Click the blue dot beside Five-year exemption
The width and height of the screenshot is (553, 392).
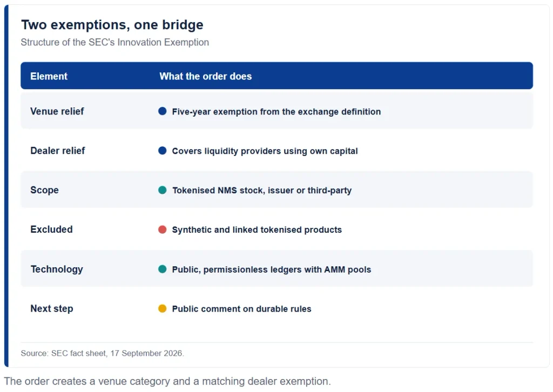[162, 111]
